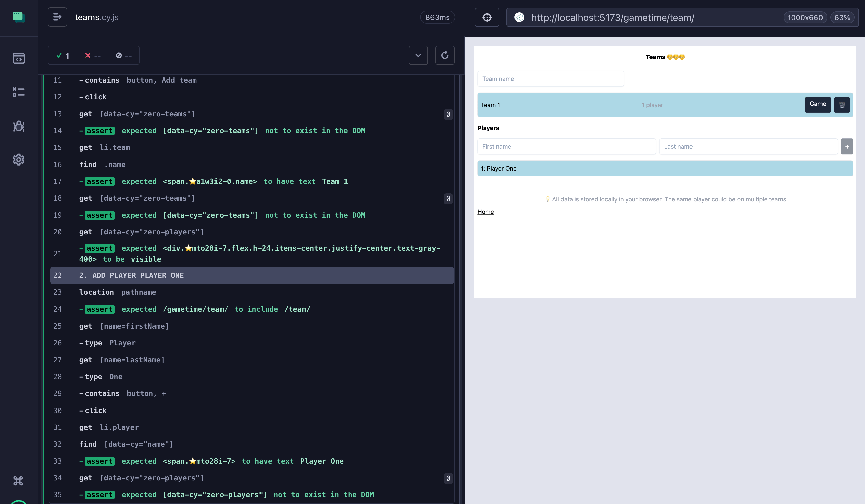865x504 pixels.
Task: Click the 63% scale badge
Action: [x=842, y=18]
